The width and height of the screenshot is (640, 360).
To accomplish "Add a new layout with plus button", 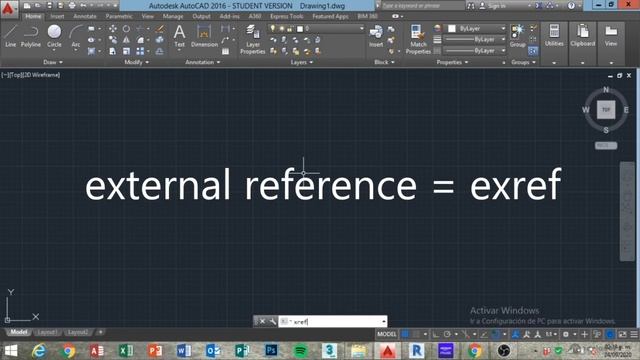I will point(100,332).
